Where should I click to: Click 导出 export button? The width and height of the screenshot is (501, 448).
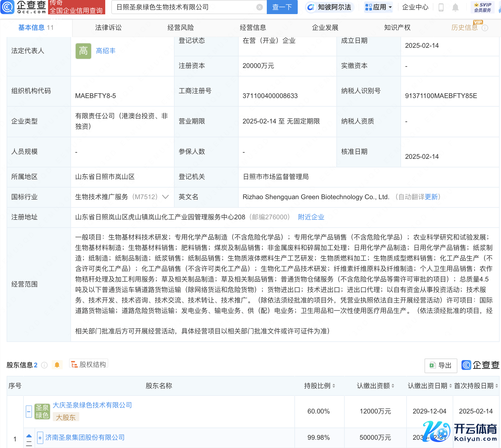441,365
